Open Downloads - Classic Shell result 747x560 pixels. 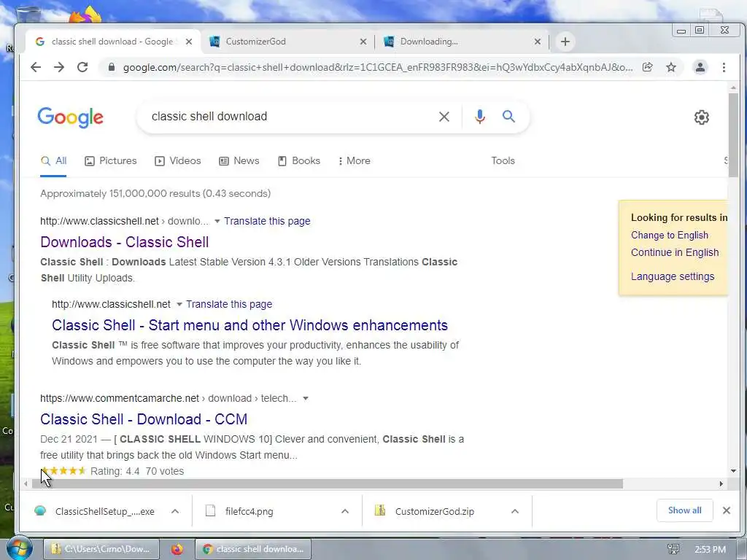click(x=124, y=242)
